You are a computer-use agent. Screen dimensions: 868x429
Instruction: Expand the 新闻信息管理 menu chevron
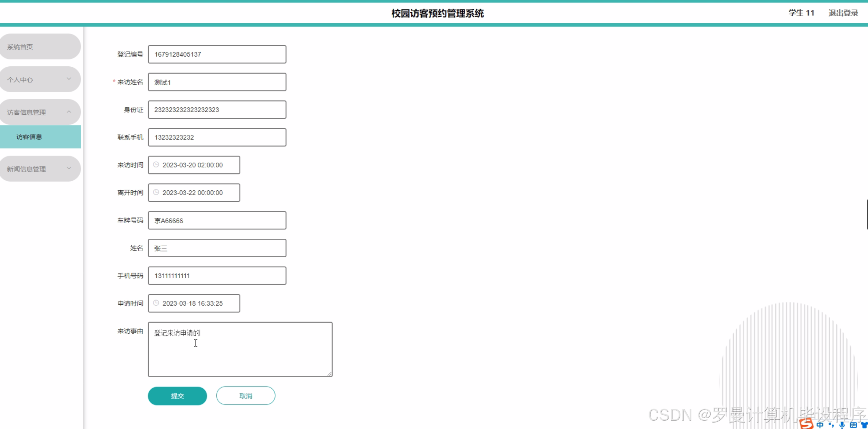(x=69, y=169)
